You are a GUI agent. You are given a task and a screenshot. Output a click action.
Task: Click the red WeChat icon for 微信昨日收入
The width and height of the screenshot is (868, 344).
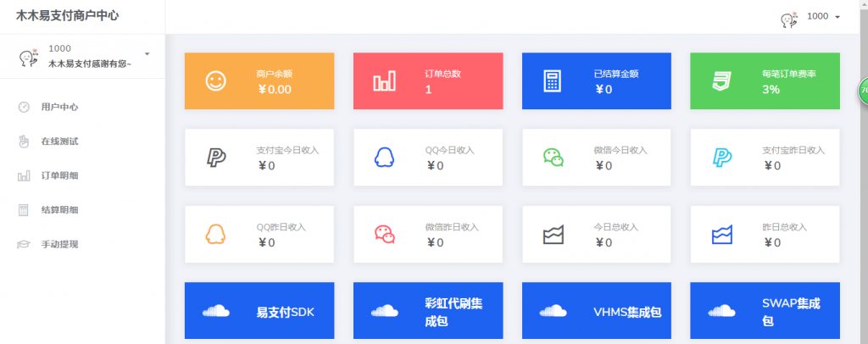pos(384,234)
